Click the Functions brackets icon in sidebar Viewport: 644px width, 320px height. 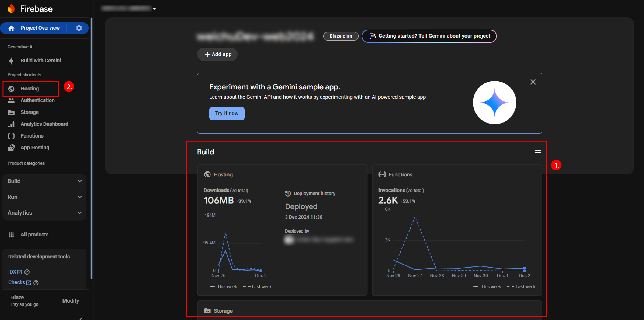[11, 136]
